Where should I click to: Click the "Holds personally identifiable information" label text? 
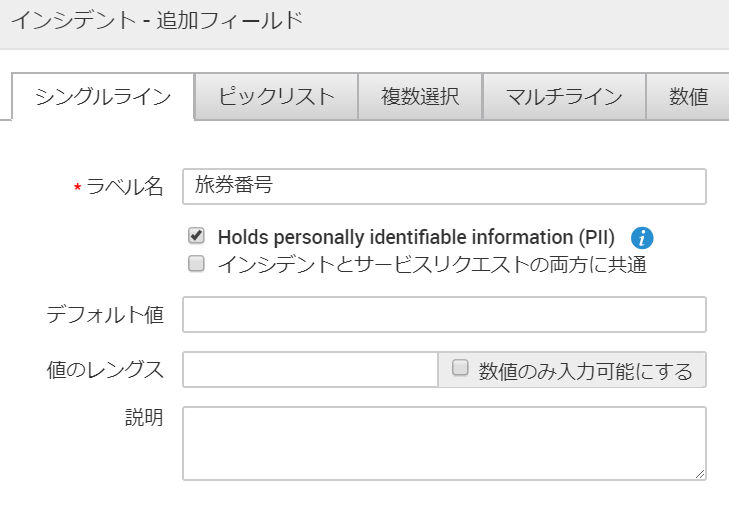pos(416,238)
